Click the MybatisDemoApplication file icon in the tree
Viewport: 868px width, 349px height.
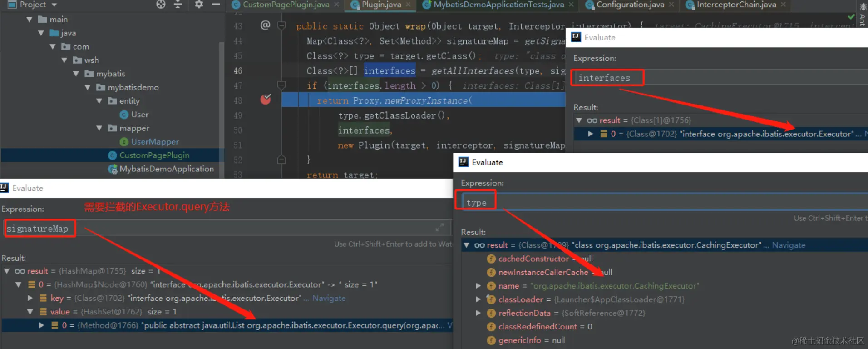pos(112,169)
